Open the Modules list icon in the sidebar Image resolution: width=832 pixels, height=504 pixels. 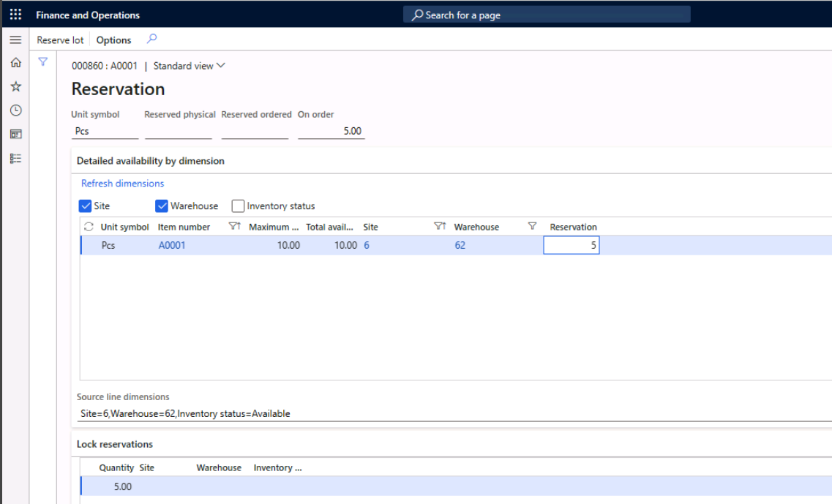15,157
